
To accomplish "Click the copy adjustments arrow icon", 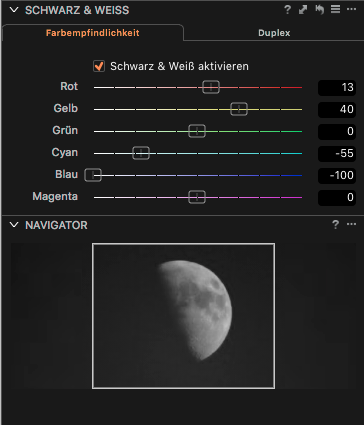I will [x=303, y=10].
